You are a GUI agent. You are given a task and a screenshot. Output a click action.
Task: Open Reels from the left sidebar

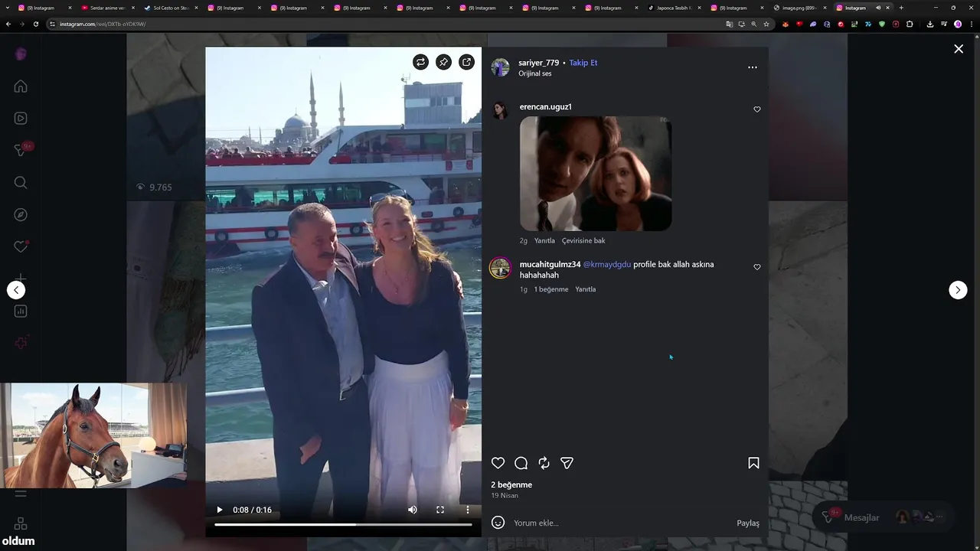coord(21,119)
